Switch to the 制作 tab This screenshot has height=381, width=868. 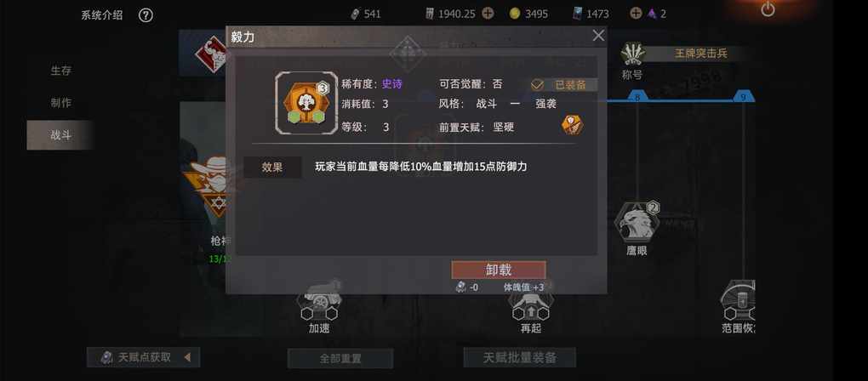click(x=60, y=102)
